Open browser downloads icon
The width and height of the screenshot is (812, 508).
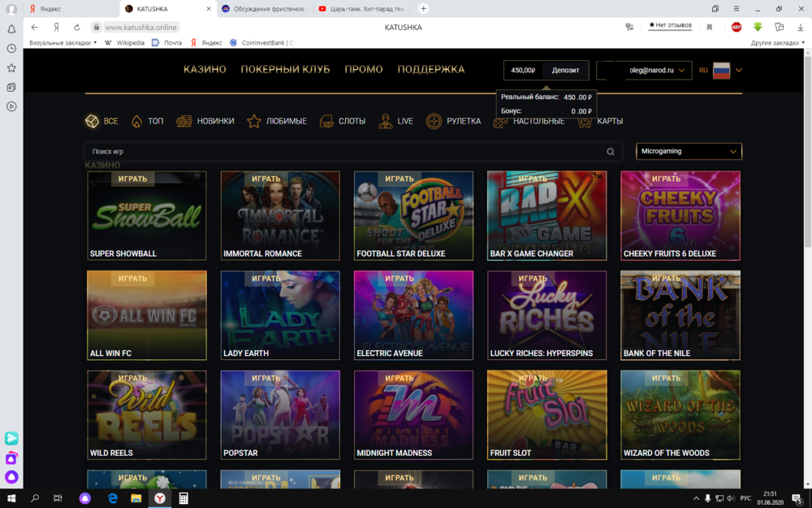tap(800, 28)
